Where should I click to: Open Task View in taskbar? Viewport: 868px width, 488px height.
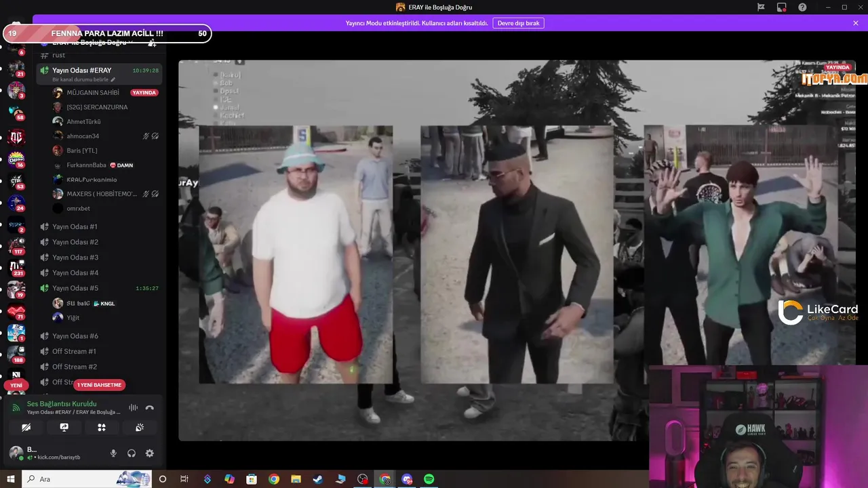coord(184,479)
